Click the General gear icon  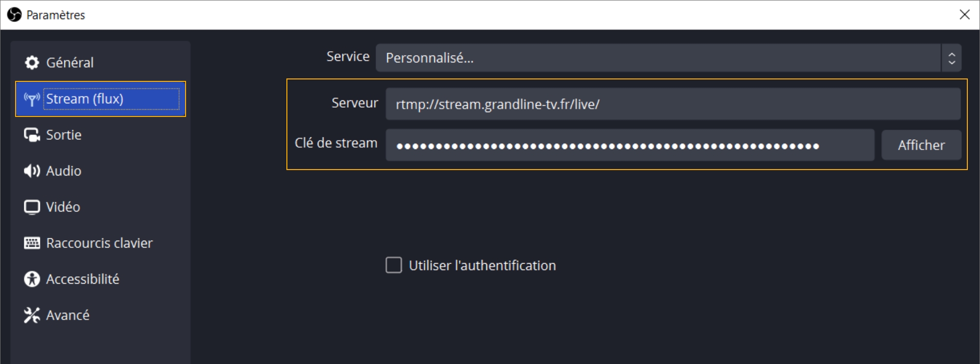[32, 62]
